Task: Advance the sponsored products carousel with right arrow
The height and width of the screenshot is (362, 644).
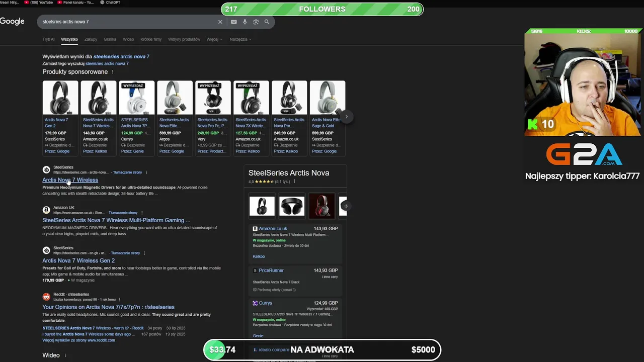Action: (x=346, y=117)
